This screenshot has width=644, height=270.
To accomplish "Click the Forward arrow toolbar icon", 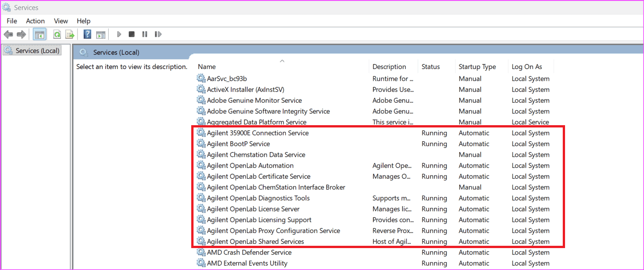I will click(21, 34).
